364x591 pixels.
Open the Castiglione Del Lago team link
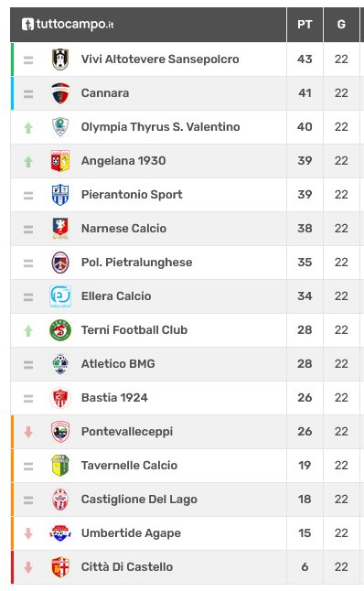click(x=139, y=500)
